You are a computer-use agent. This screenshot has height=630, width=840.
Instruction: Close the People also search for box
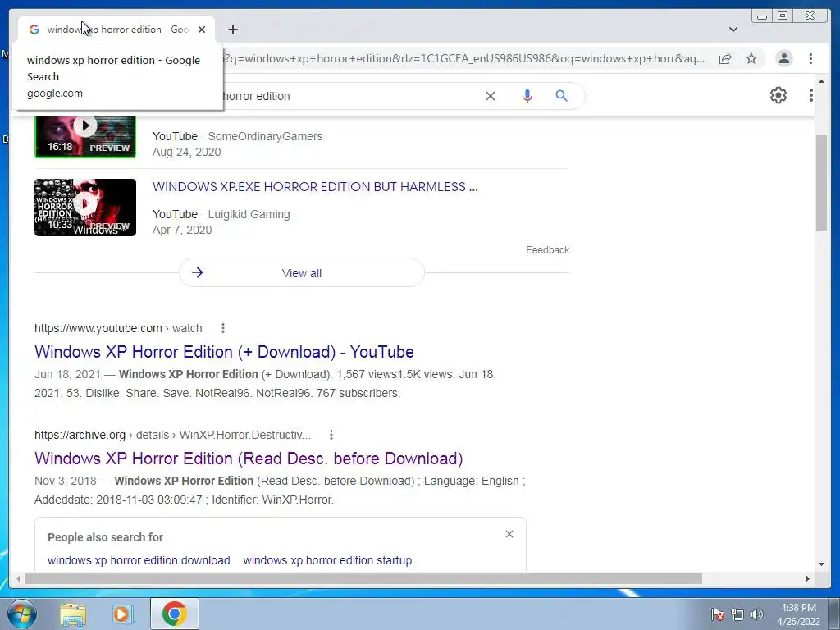[x=509, y=534]
